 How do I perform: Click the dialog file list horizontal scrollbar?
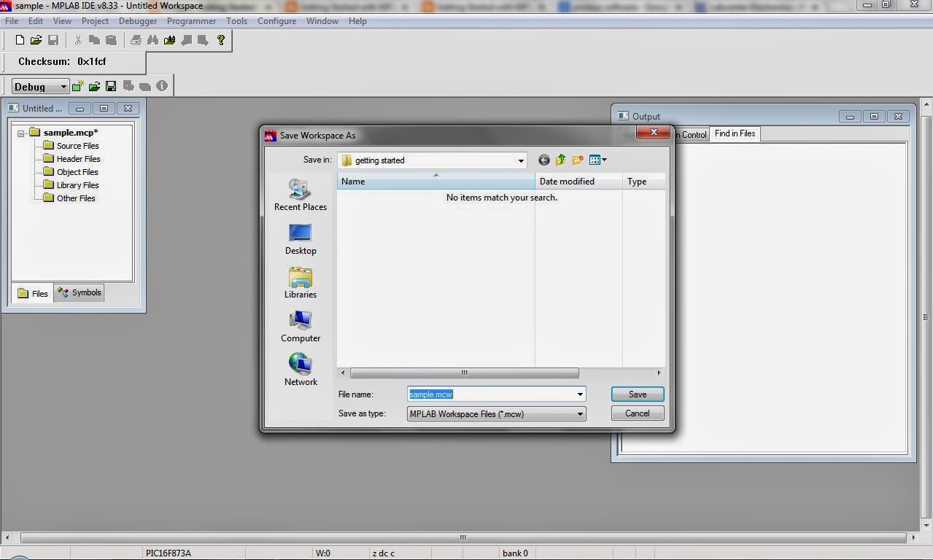click(464, 373)
